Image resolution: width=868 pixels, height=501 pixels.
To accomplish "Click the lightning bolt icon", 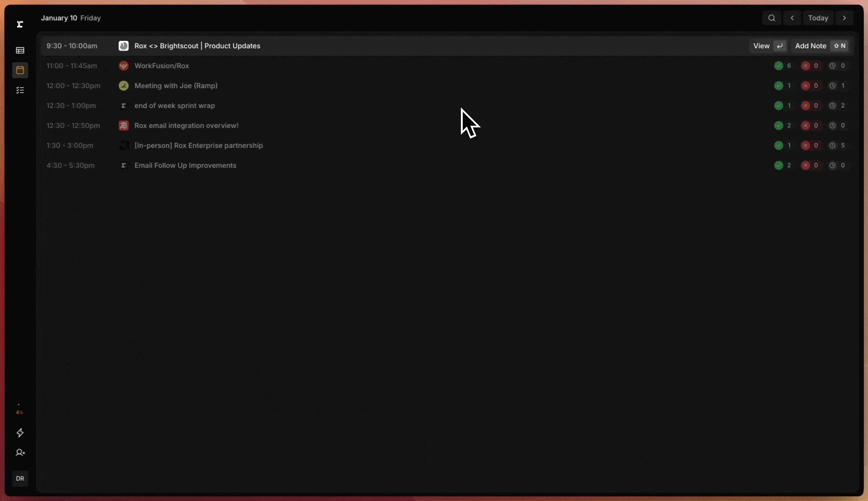I will click(20, 433).
